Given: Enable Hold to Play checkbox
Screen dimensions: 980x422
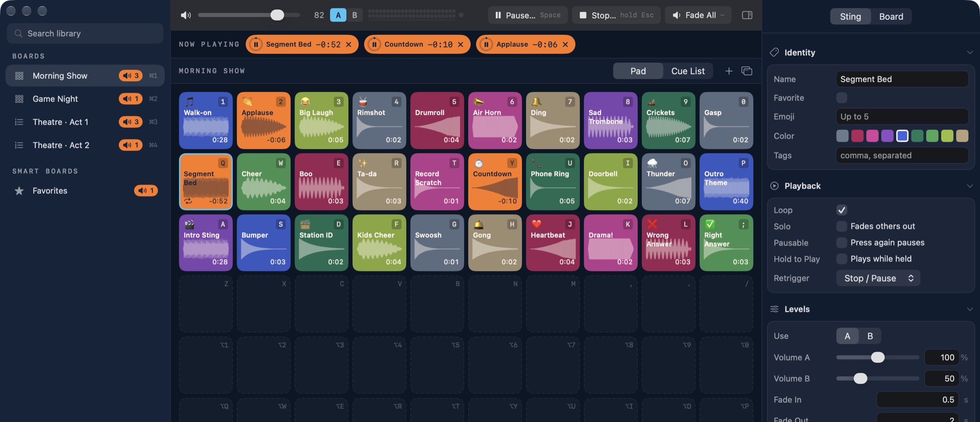Looking at the screenshot, I should tap(842, 259).
